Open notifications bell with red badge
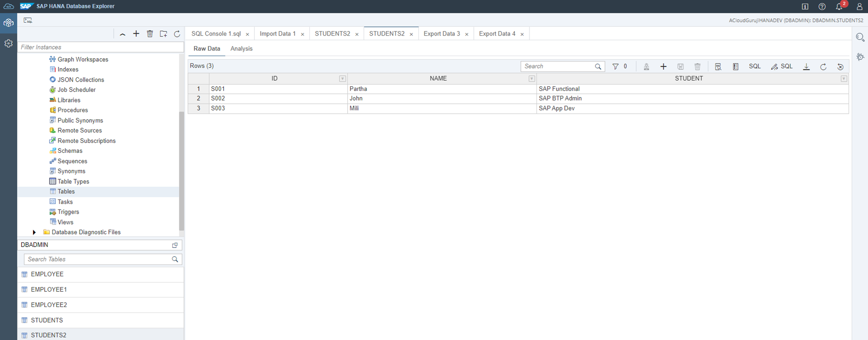 839,7
